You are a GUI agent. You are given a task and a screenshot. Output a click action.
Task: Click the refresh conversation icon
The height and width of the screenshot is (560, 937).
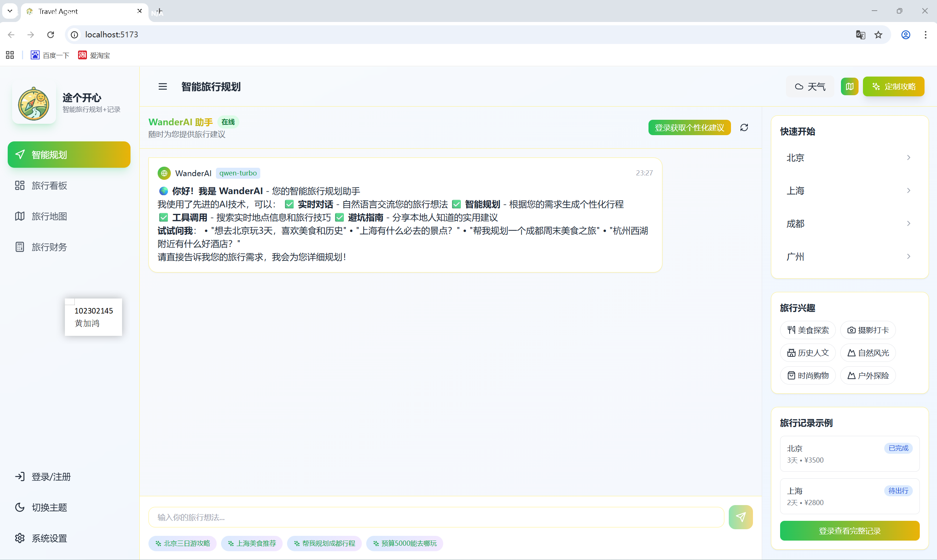744,127
